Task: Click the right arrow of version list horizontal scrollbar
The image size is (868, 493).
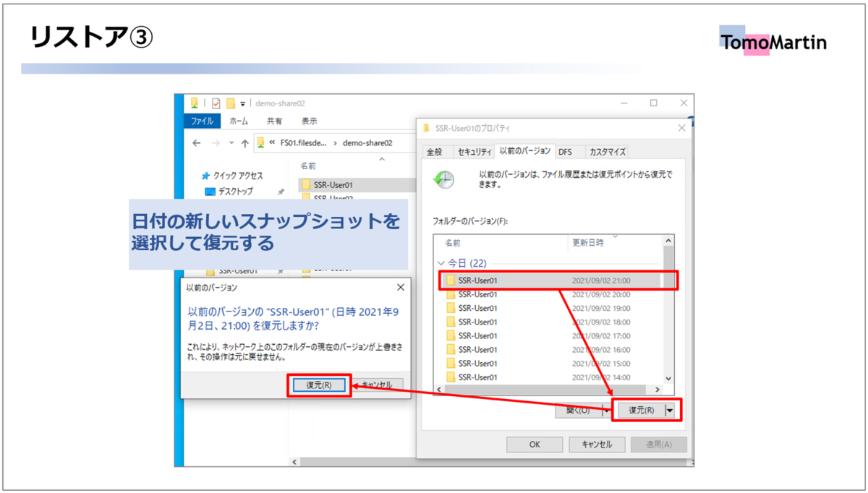Action: click(657, 390)
